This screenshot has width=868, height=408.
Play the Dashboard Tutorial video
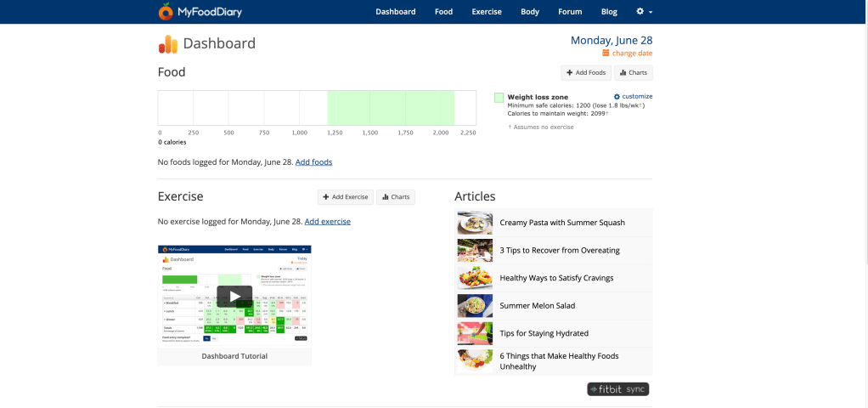(234, 296)
